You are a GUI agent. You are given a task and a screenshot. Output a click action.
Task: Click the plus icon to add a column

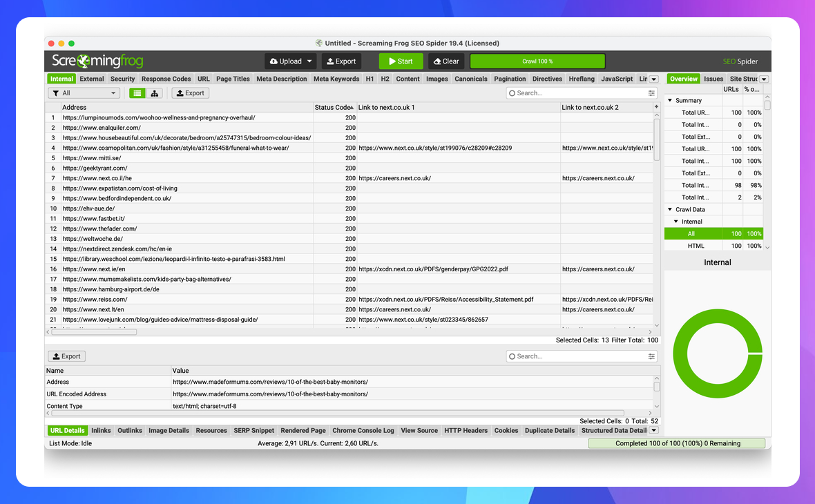pos(655,106)
